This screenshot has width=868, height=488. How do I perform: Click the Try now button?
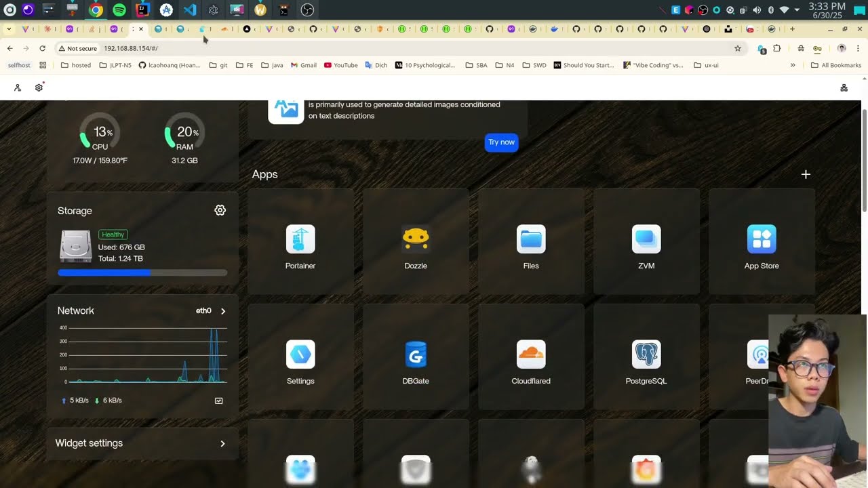point(502,142)
